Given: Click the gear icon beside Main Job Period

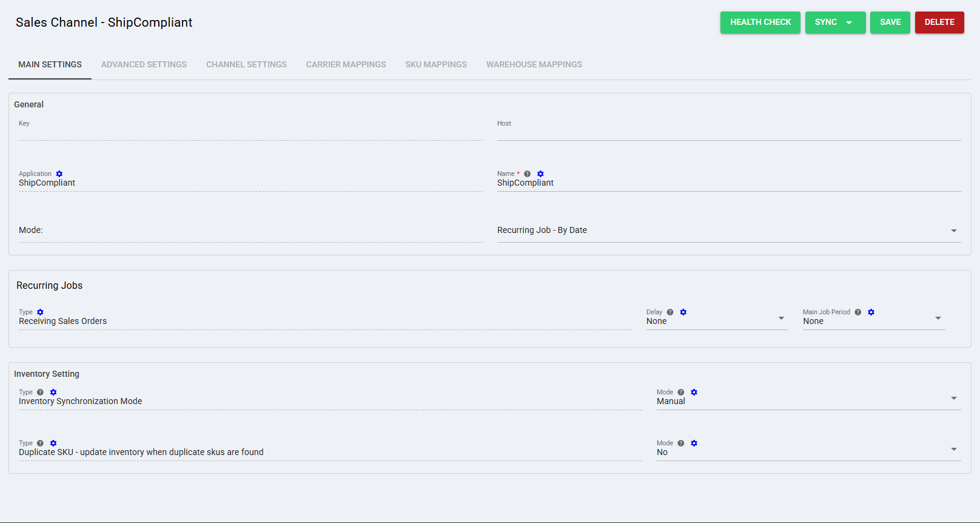Looking at the screenshot, I should coord(871,312).
